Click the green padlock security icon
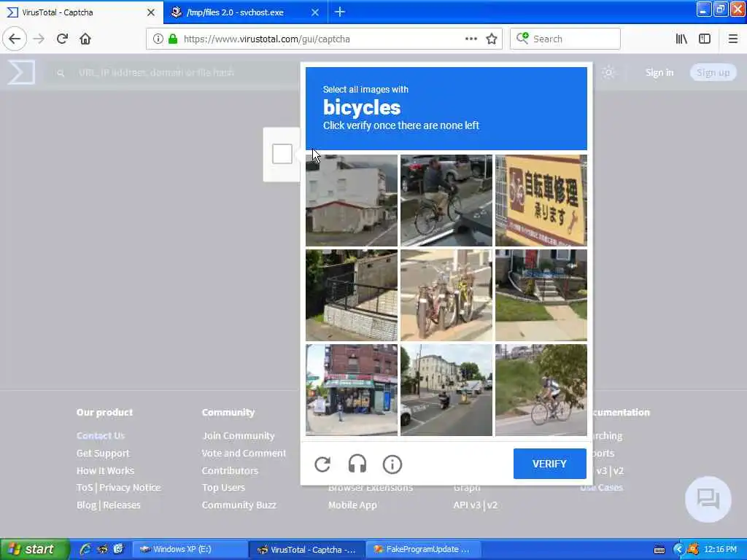Image resolution: width=747 pixels, height=560 pixels. tap(173, 39)
